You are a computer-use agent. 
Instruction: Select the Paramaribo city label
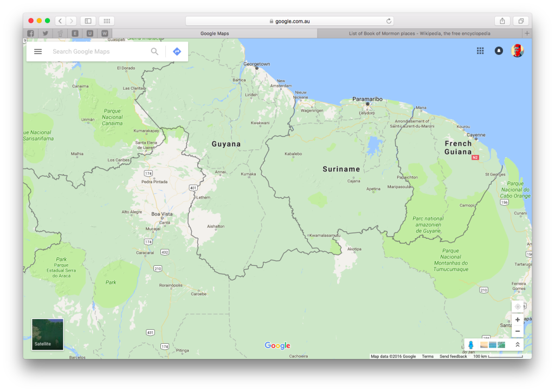(367, 99)
